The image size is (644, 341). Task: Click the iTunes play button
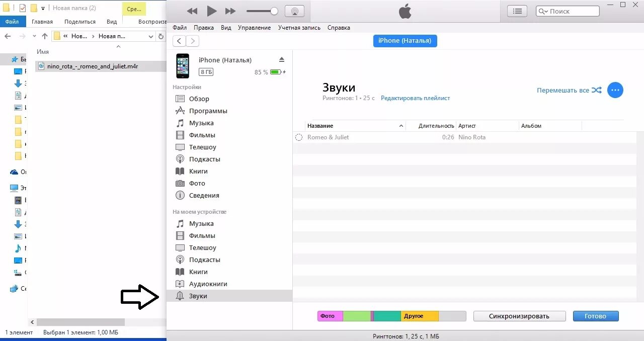tap(212, 11)
